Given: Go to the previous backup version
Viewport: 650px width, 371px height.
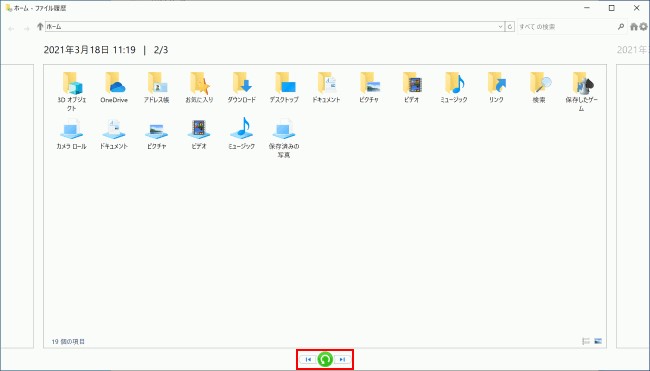Looking at the screenshot, I should coord(308,359).
